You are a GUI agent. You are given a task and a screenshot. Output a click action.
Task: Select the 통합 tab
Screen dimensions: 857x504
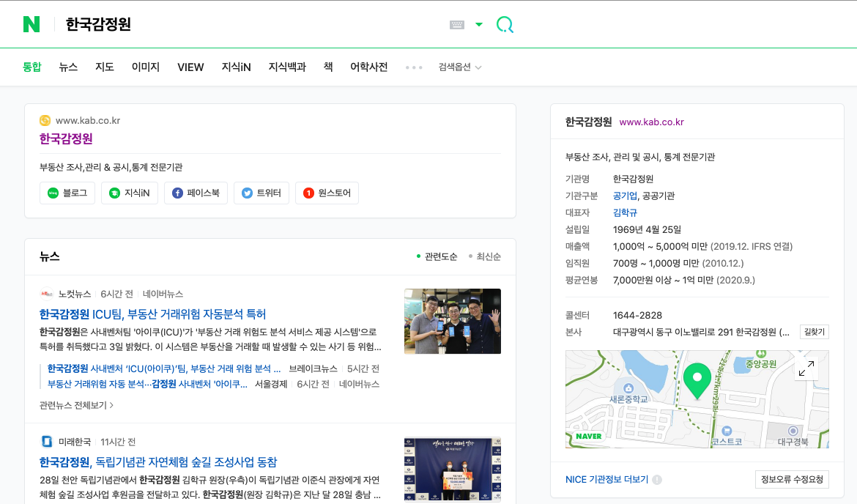31,67
